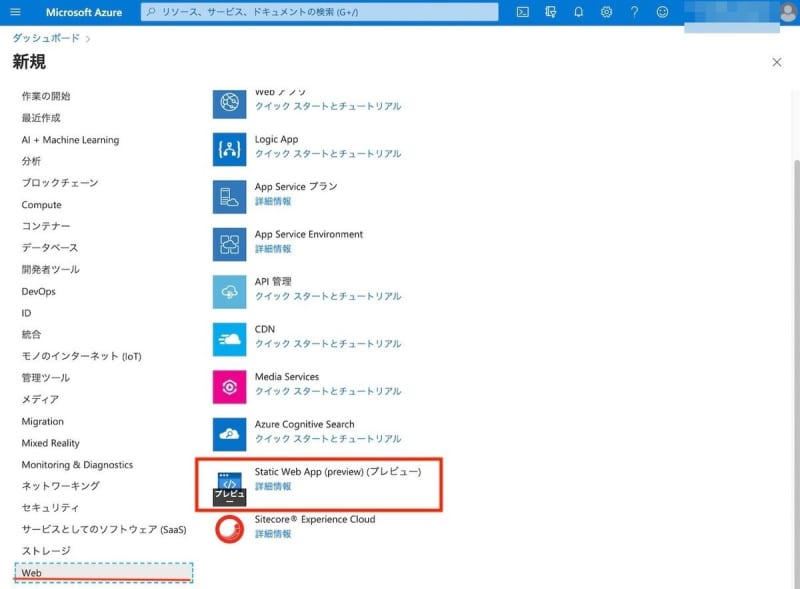Click the Web App globe icon

pos(229,103)
